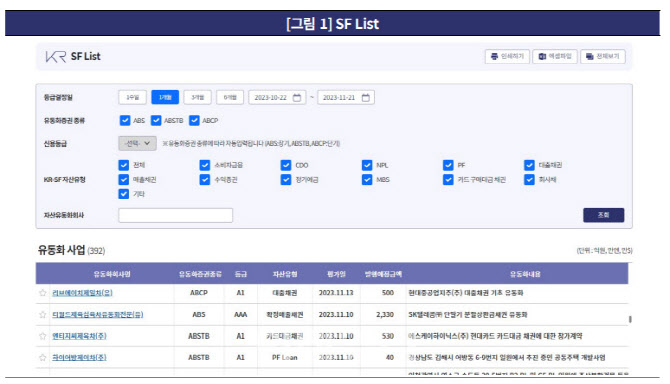This screenshot has width=670, height=384.
Task: Open the company link in the ABSTB 530 row
Action: pos(79,336)
